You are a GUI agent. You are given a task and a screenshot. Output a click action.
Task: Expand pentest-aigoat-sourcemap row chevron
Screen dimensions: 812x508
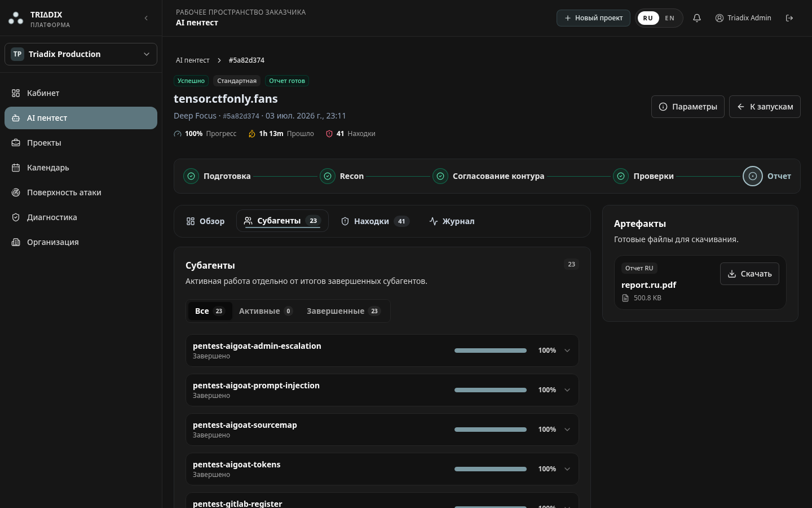click(x=567, y=430)
